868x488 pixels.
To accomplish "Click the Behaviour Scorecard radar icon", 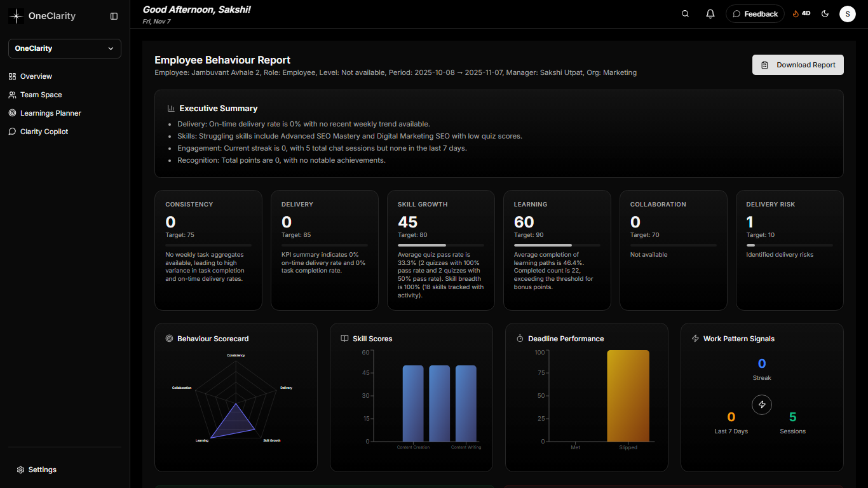I will 169,339.
